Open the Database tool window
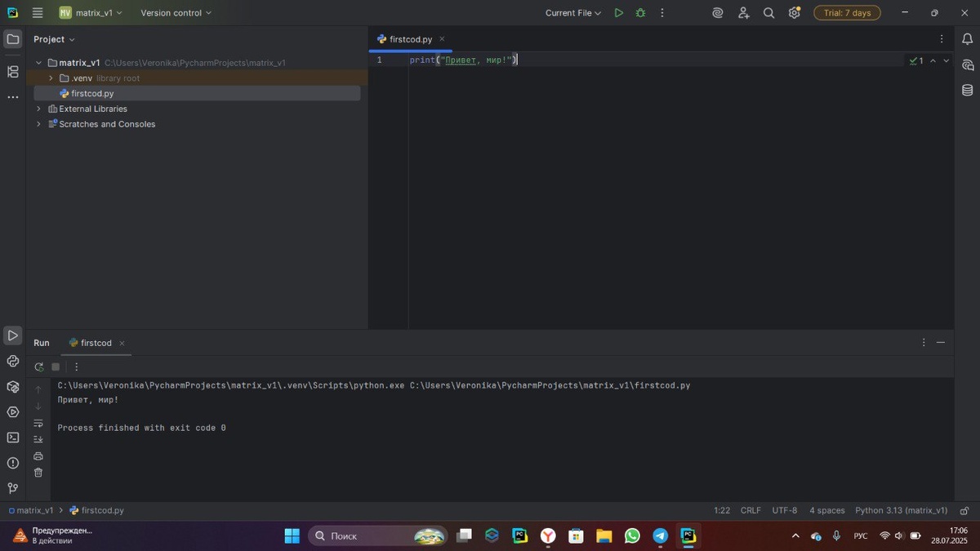Viewport: 980px width, 551px height. [x=968, y=90]
